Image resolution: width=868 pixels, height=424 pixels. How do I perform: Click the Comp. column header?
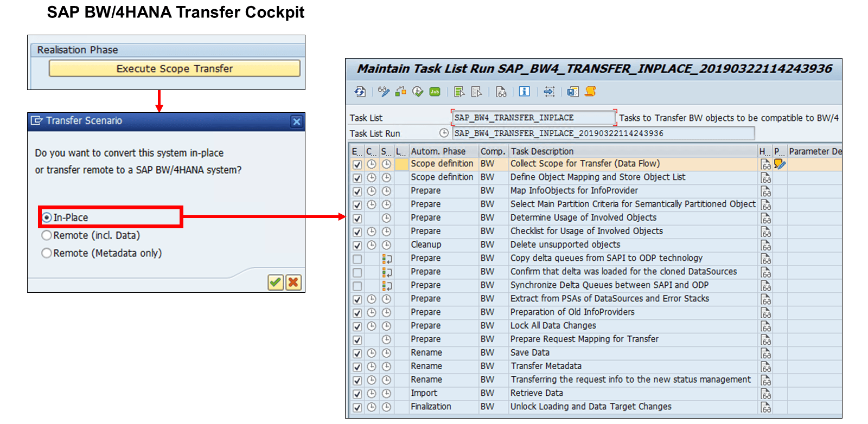493,151
